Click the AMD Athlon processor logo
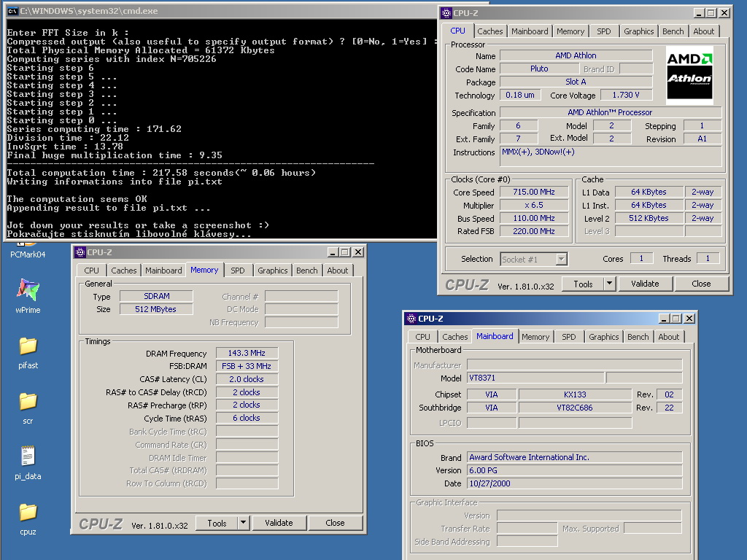 pos(689,75)
